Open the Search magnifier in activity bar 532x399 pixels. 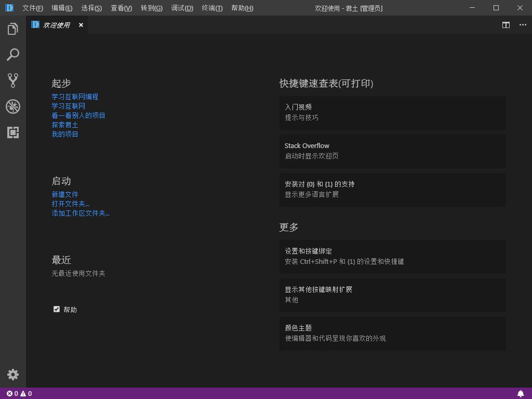(x=13, y=55)
